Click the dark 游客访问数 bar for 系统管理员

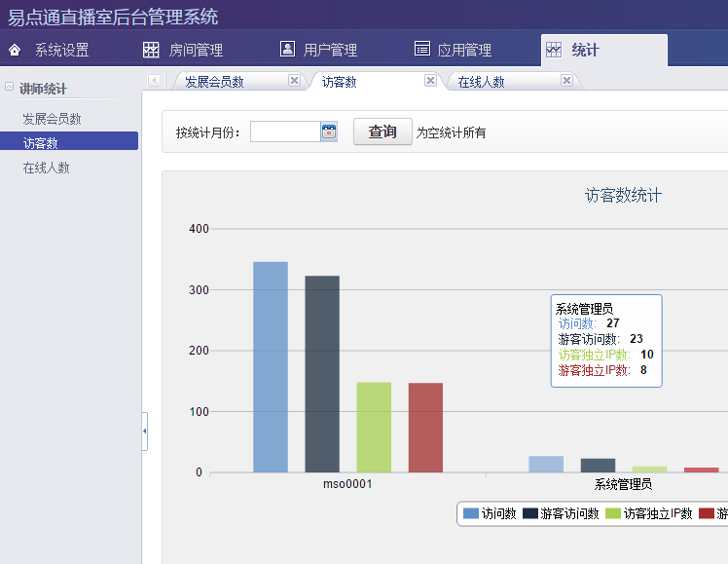pyautogui.click(x=598, y=466)
